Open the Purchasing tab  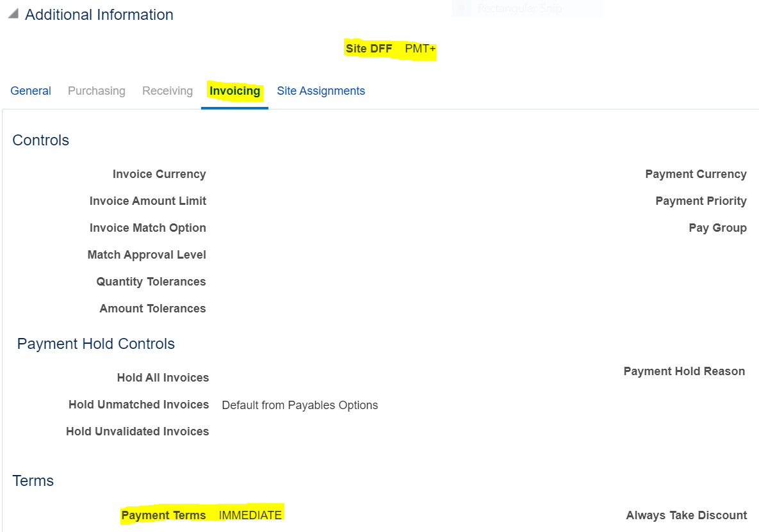coord(97,91)
